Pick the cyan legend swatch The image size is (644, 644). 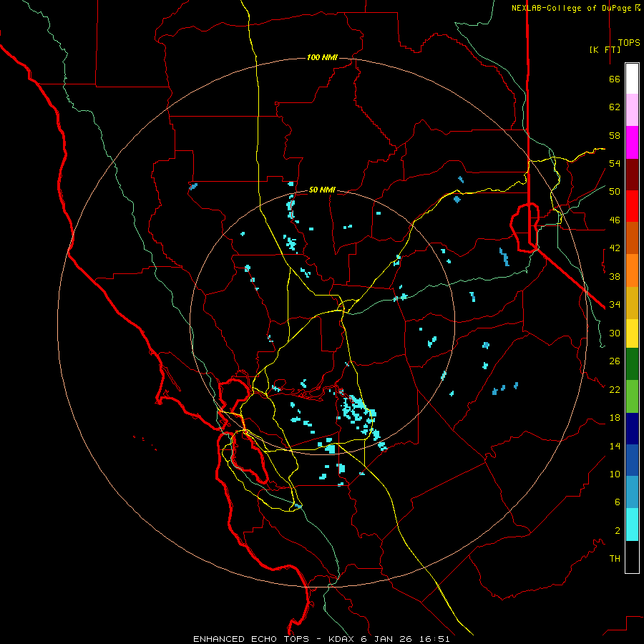click(x=632, y=525)
